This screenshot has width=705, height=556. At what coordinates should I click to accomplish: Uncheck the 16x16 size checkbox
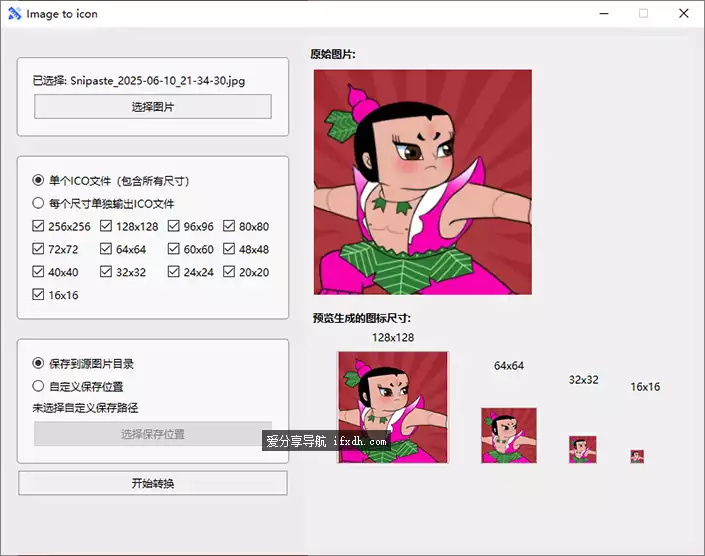coord(38,295)
